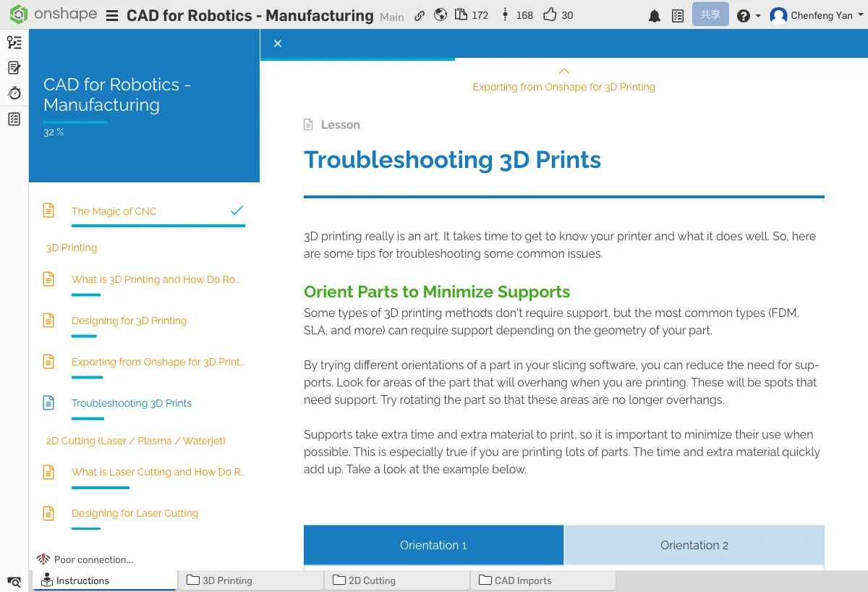Screen dimensions: 868x592
Task: Open the notifications bell
Action: point(655,16)
